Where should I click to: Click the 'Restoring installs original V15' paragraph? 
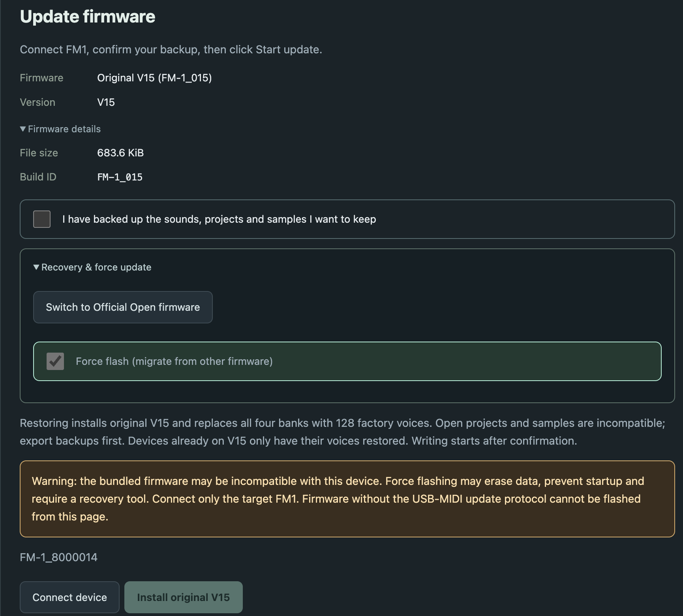(x=342, y=432)
